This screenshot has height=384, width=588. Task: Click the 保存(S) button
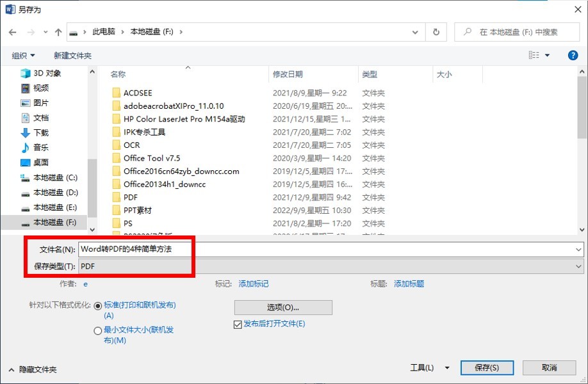(x=487, y=367)
